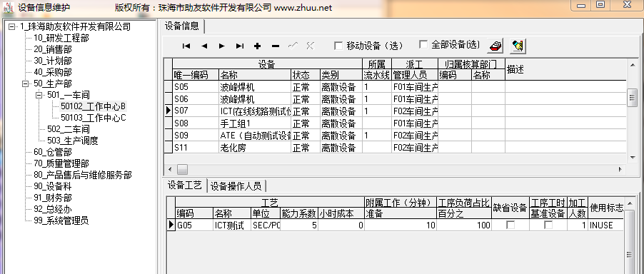The image size is (644, 274).
Task: Toggle 移动设备（选） checkbox
Action: pos(338,46)
